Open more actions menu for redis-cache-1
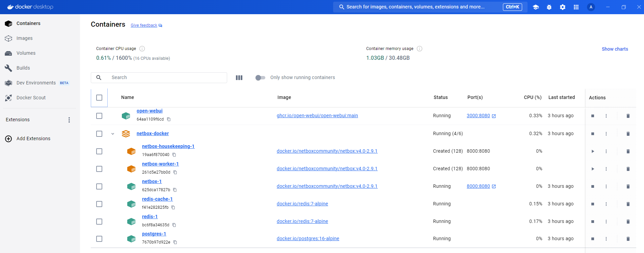Screen dimensions: 644x253 click(x=606, y=204)
